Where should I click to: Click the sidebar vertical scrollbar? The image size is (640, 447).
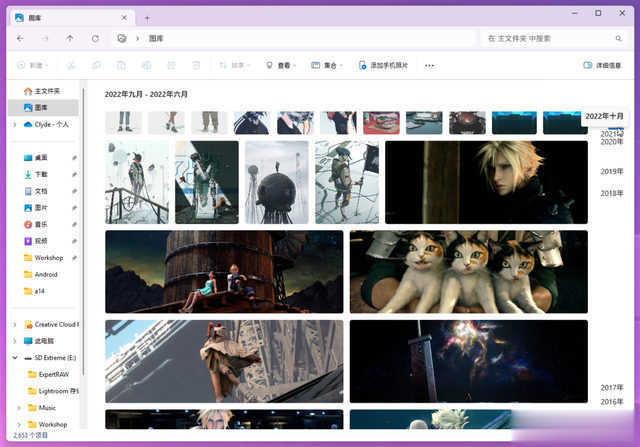tap(83, 232)
